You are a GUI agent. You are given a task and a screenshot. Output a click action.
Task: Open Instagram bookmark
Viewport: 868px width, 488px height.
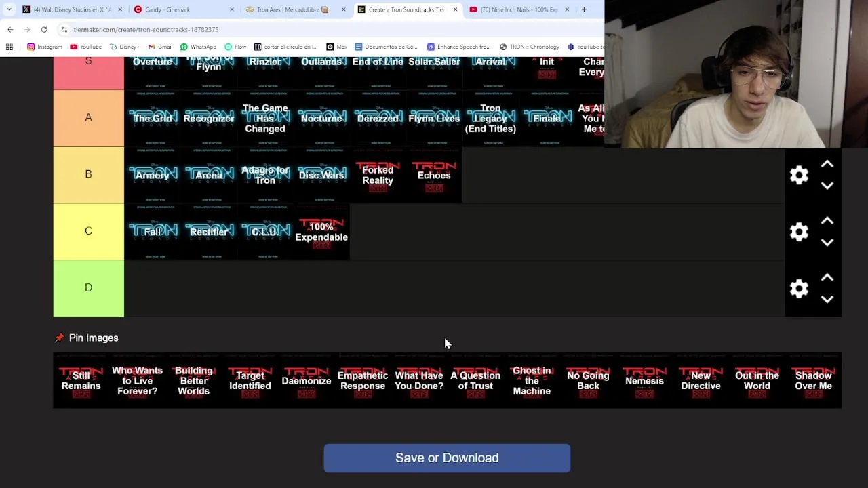[45, 47]
